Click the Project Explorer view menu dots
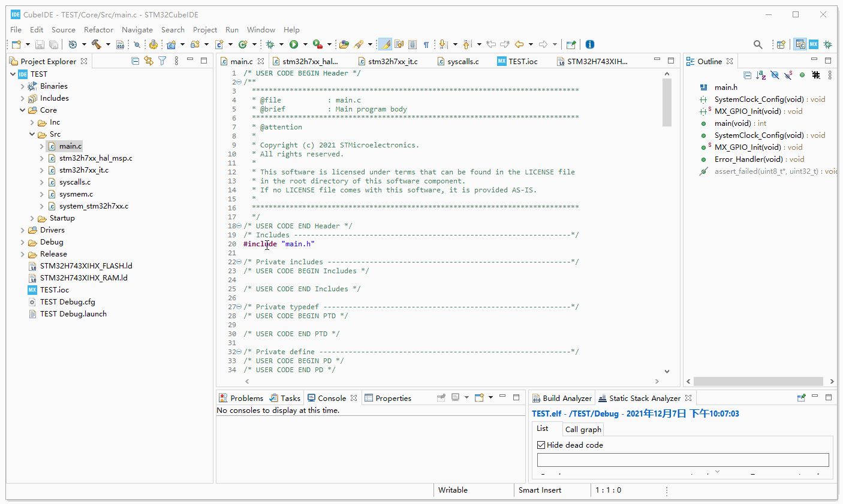This screenshot has height=504, width=843. pyautogui.click(x=176, y=61)
